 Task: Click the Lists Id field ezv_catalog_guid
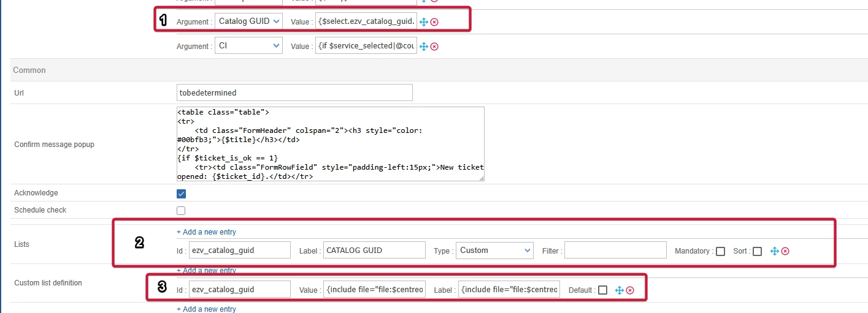tap(239, 250)
